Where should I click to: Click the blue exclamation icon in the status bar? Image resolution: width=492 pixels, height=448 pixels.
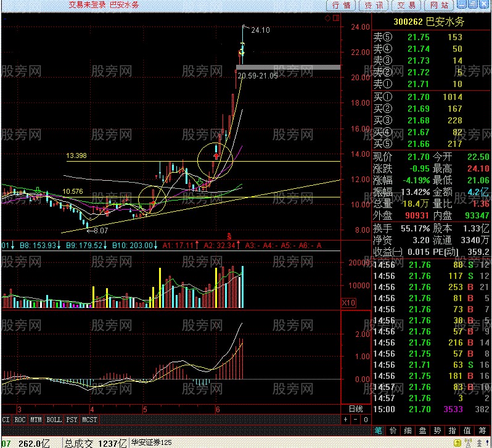point(486,443)
